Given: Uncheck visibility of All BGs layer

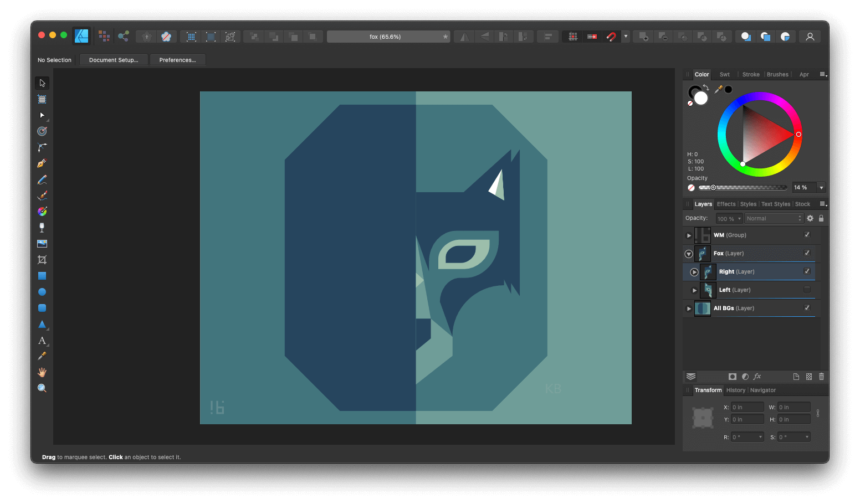Looking at the screenshot, I should point(807,308).
